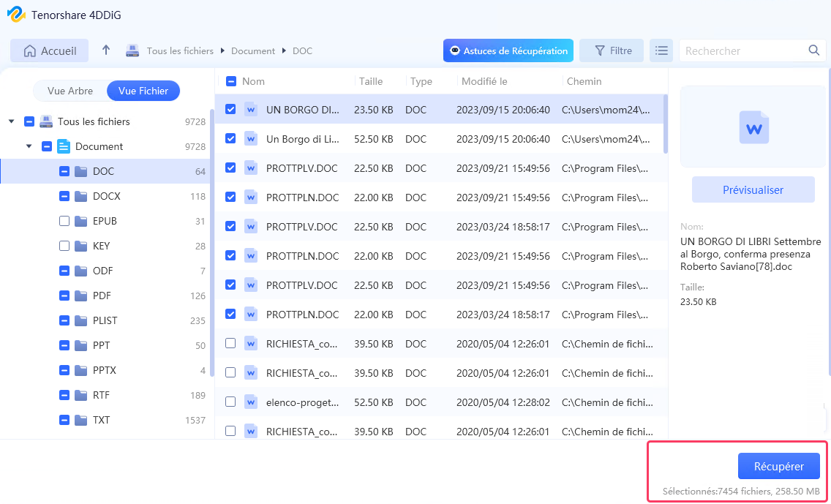Enable the EPUB folder checkbox

(x=64, y=220)
